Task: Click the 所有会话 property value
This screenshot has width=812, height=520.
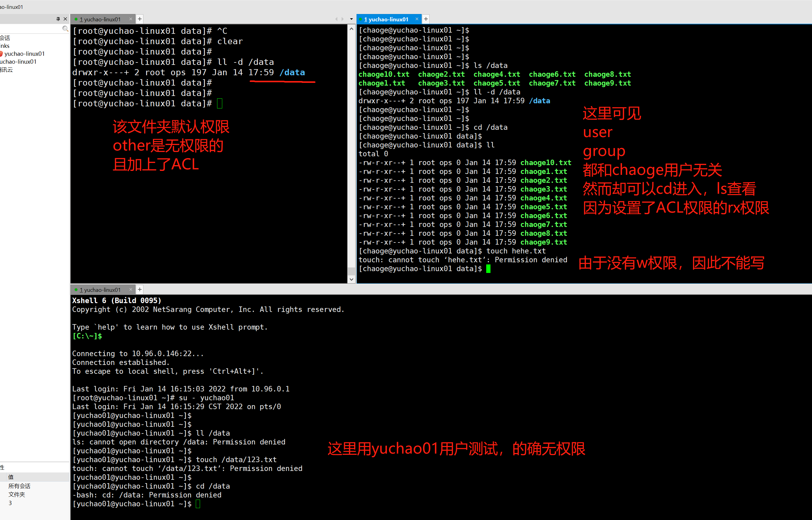Action: pos(19,486)
